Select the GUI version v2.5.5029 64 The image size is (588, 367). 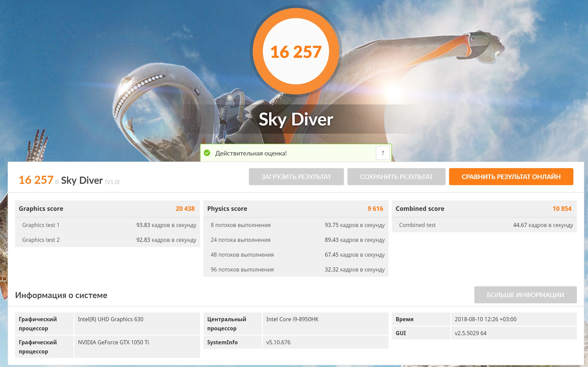(x=470, y=333)
